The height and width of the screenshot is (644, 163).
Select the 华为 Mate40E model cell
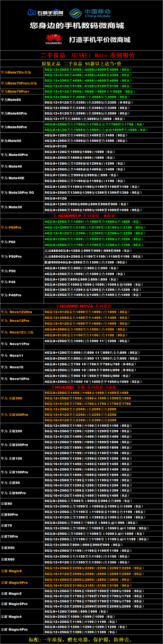(x=22, y=178)
